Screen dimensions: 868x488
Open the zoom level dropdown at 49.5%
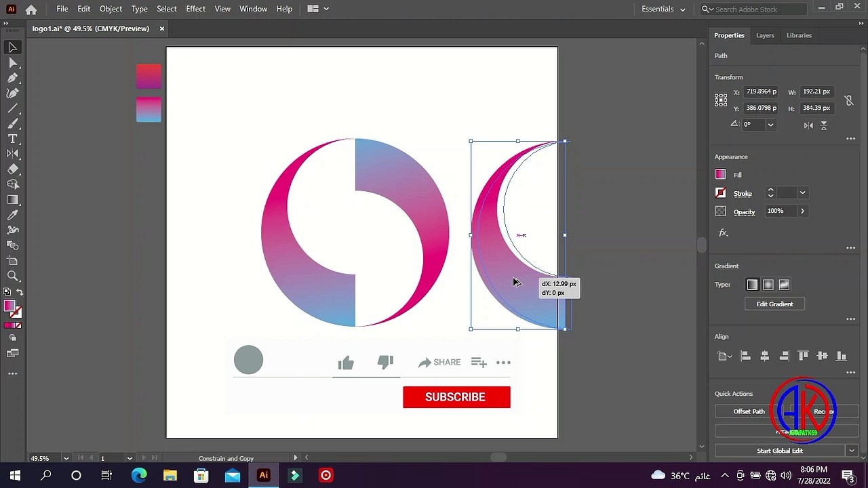pyautogui.click(x=66, y=458)
